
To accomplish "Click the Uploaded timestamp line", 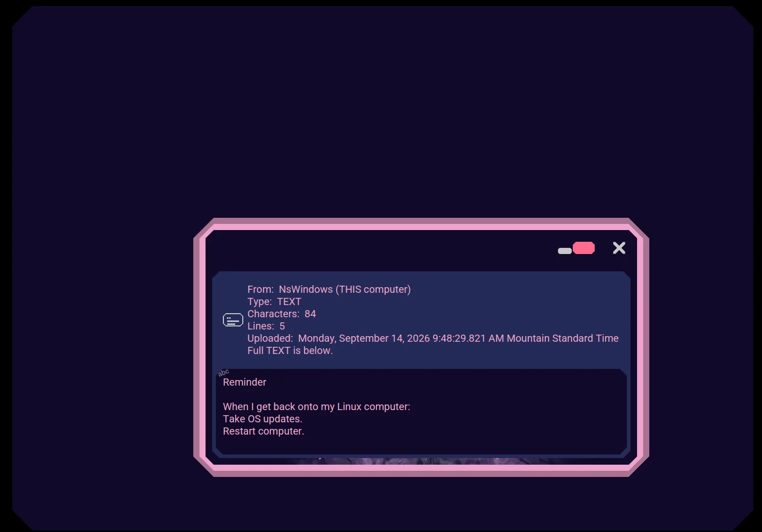I will 433,338.
